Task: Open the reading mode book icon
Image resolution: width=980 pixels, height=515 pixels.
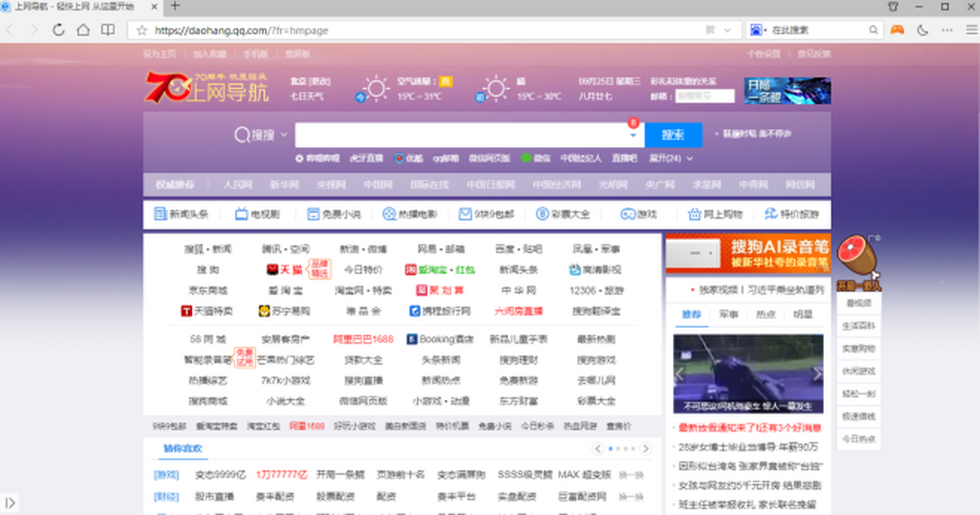Action: 108,30
